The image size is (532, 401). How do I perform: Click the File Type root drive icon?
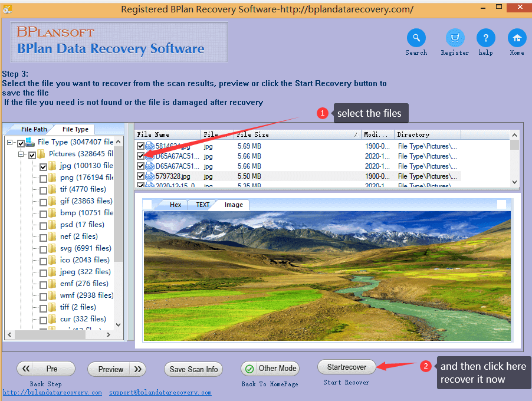30,142
